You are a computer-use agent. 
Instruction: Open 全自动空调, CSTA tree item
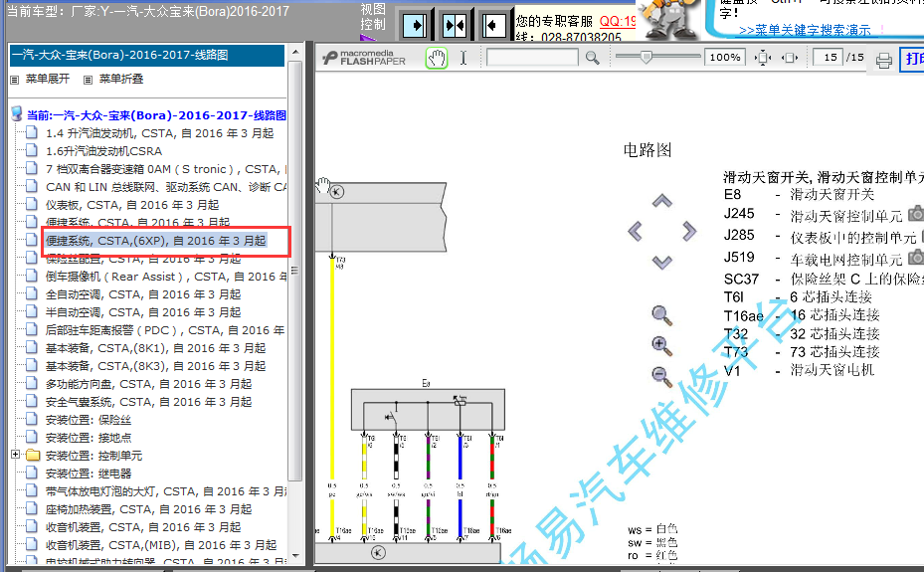coord(143,293)
